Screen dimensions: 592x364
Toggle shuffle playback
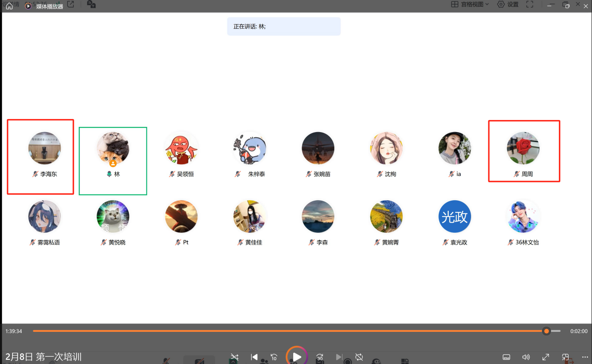tap(234, 357)
